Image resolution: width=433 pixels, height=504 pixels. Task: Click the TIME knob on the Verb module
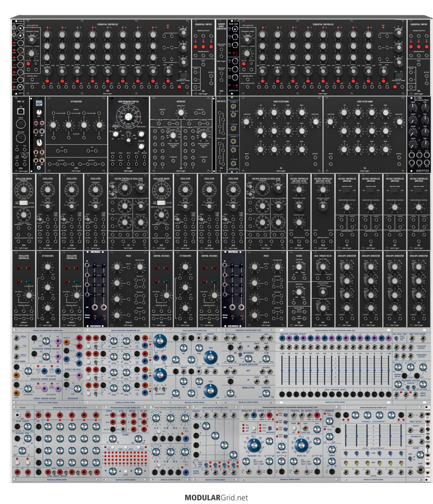point(427,430)
